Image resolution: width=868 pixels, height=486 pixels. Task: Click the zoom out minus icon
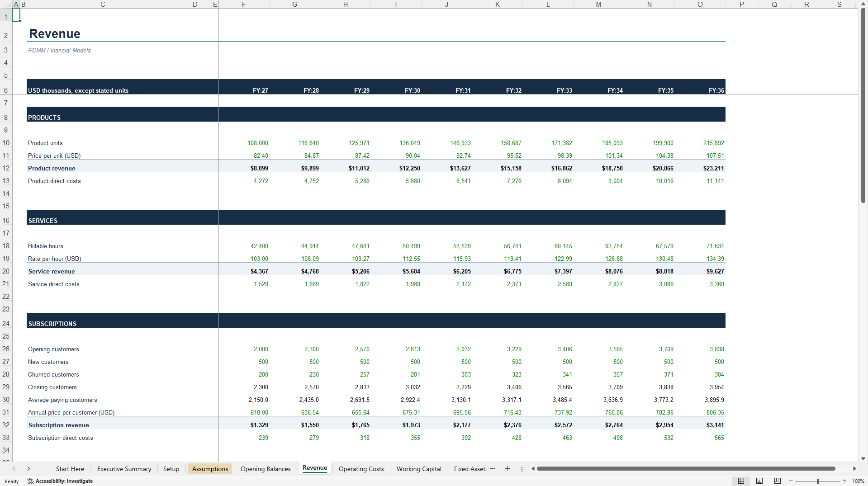coord(791,481)
